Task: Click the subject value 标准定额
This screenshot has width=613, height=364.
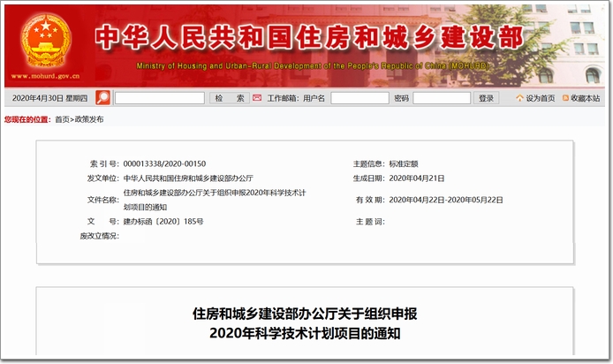Action: coord(404,163)
